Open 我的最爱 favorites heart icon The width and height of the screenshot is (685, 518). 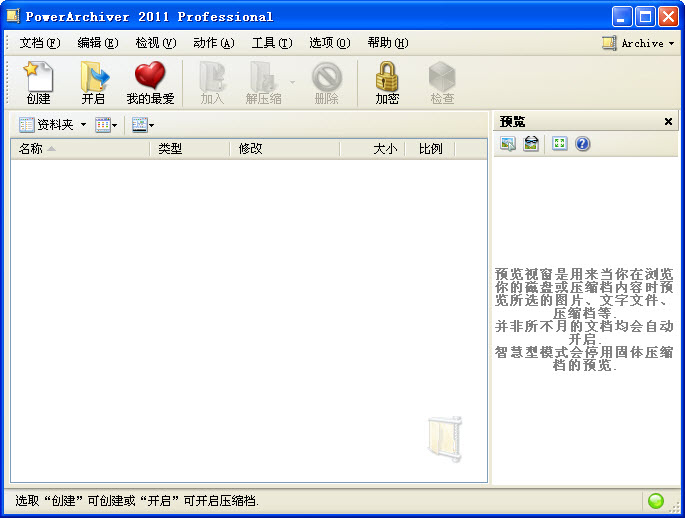[150, 82]
